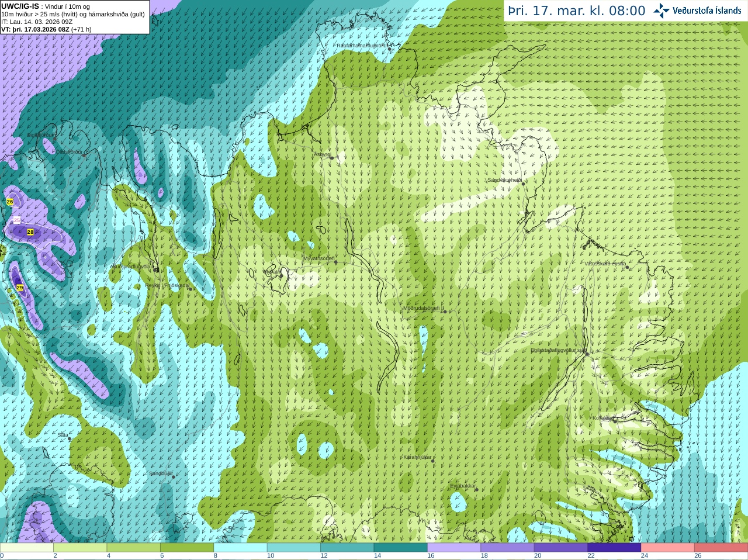This screenshot has width=748, height=560.
Task: Click the 16 tick value on the scale
Action: (x=430, y=556)
